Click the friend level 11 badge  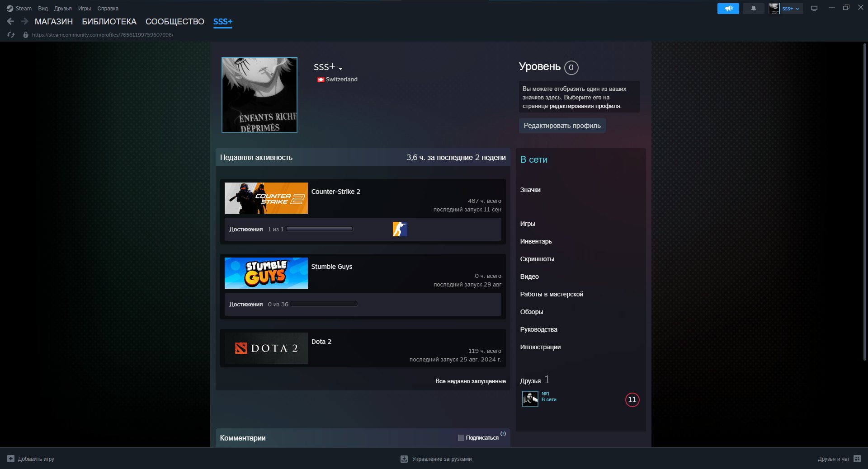(632, 399)
